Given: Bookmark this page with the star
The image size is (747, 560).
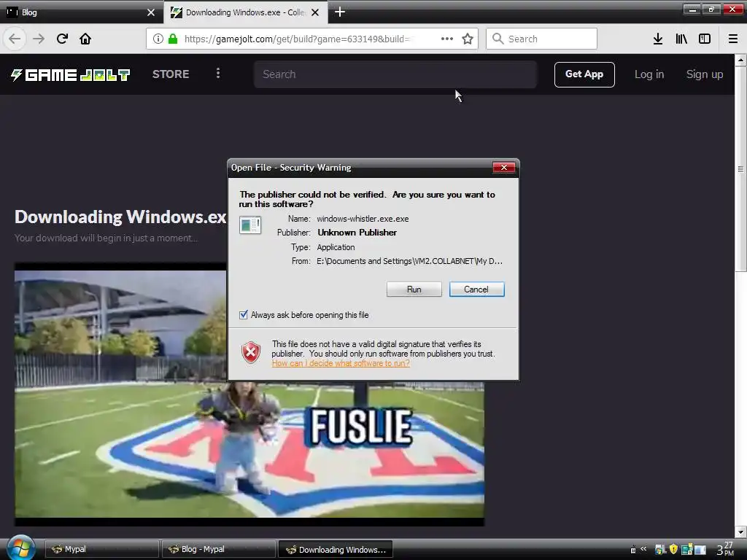Looking at the screenshot, I should tap(468, 39).
